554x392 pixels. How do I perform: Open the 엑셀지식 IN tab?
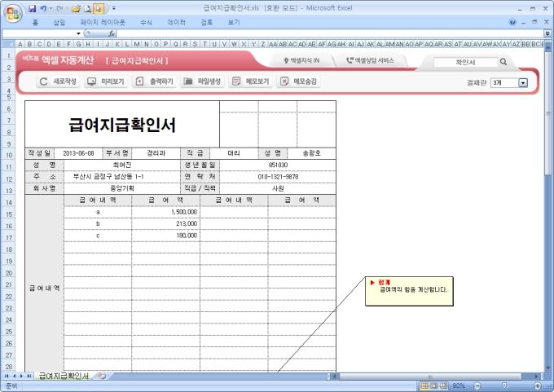301,61
